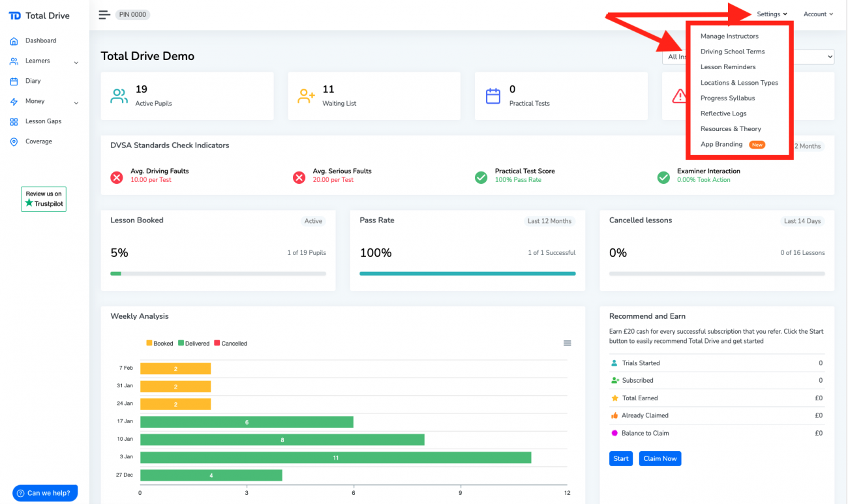Open the Account dropdown in header
848x504 pixels.
(818, 14)
